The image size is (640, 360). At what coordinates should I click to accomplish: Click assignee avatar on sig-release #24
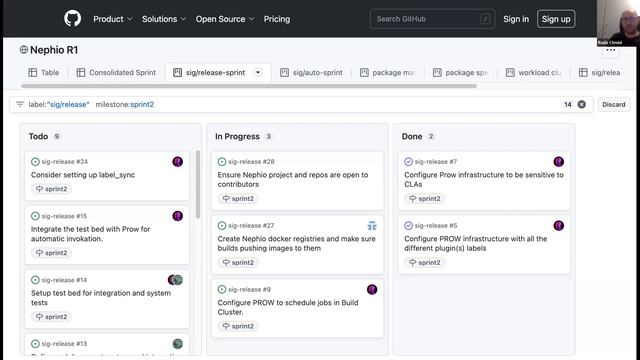pyautogui.click(x=178, y=162)
